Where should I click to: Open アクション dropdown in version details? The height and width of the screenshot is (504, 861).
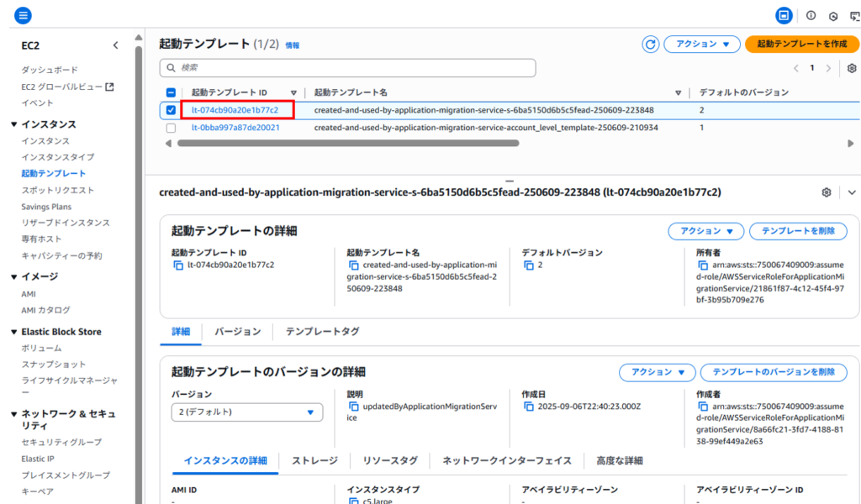tap(658, 372)
